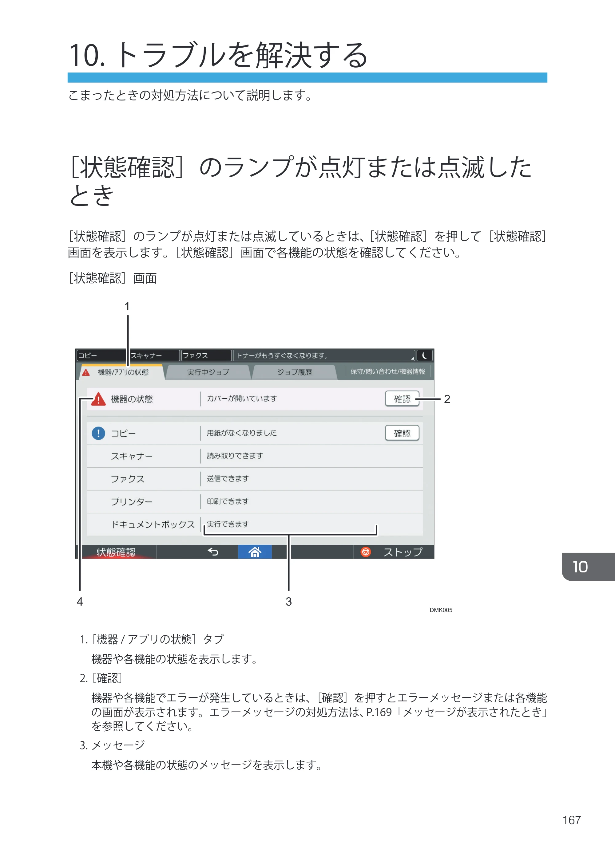Click the red warning icon beside 機器の状態
The width and height of the screenshot is (615, 868).
point(98,399)
